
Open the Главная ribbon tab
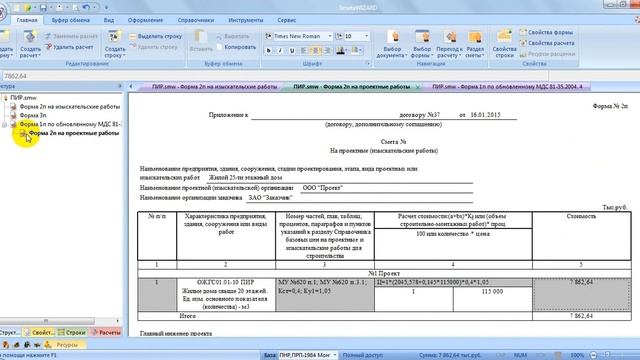pos(27,20)
